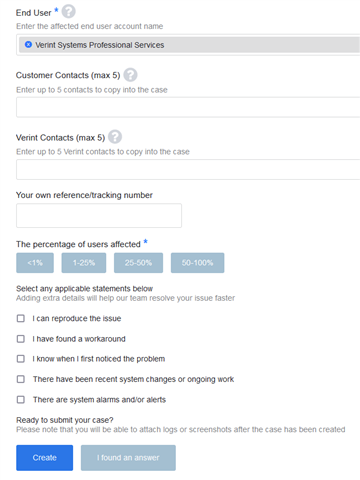Click the "I found an answer" button
The image size is (360, 480).
pos(128,458)
